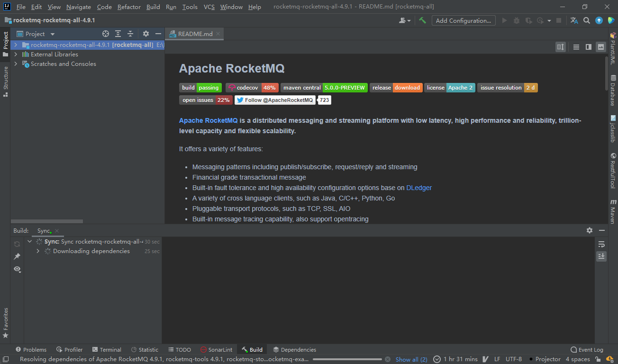Click the green Build Project hammer icon
The width and height of the screenshot is (618, 364).
pos(422,20)
